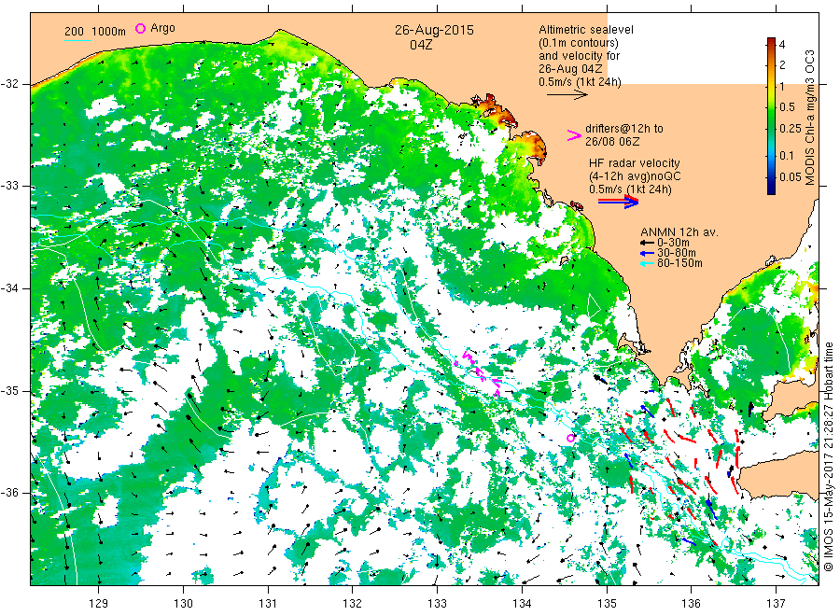Click the colorbar value 0.5 label

(x=787, y=107)
